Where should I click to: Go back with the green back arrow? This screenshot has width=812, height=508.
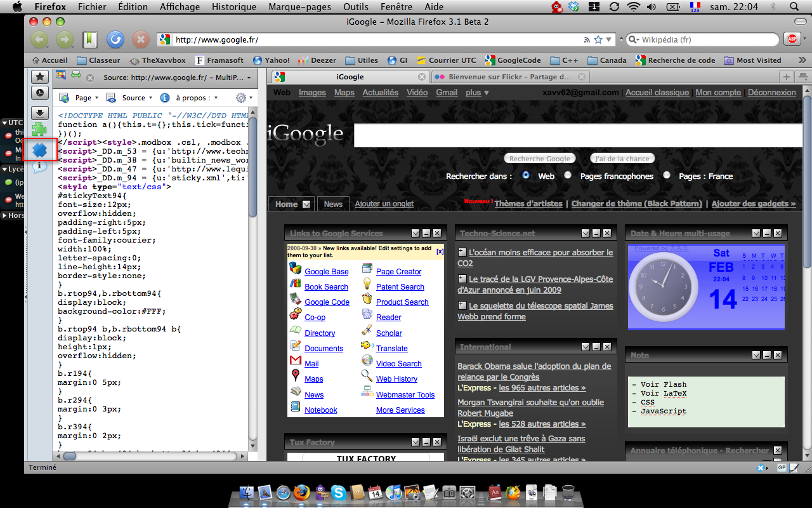tap(40, 39)
